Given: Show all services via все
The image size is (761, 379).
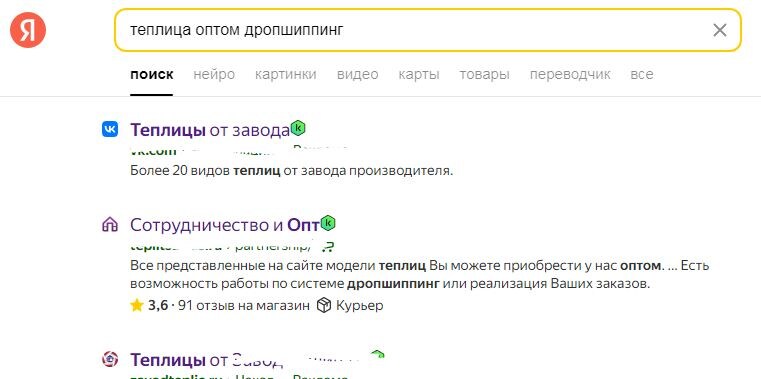Looking at the screenshot, I should pos(642,74).
